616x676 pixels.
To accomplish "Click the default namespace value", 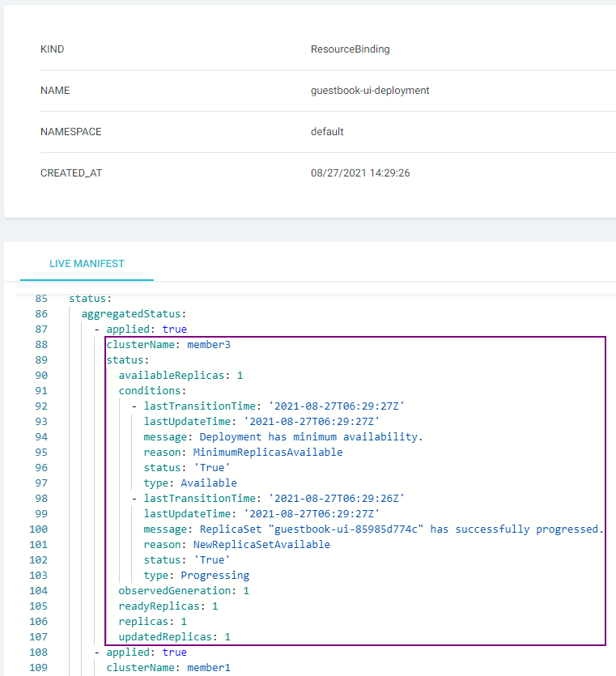I will [x=327, y=132].
